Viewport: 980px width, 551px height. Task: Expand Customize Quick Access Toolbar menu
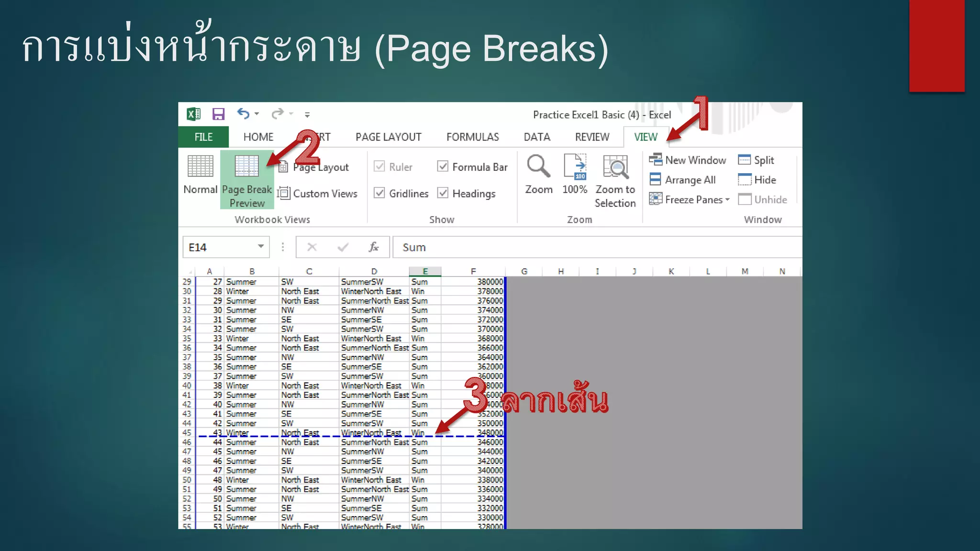(307, 114)
